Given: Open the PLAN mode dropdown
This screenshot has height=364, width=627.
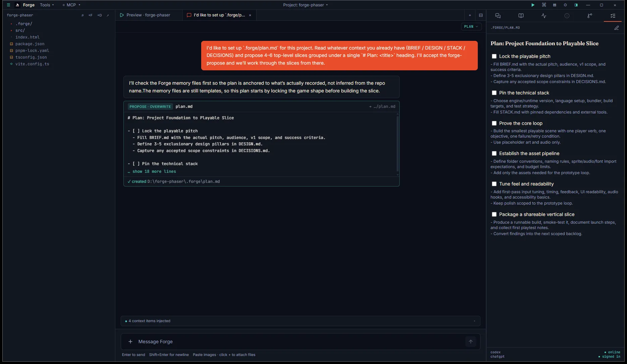Looking at the screenshot, I should [471, 26].
